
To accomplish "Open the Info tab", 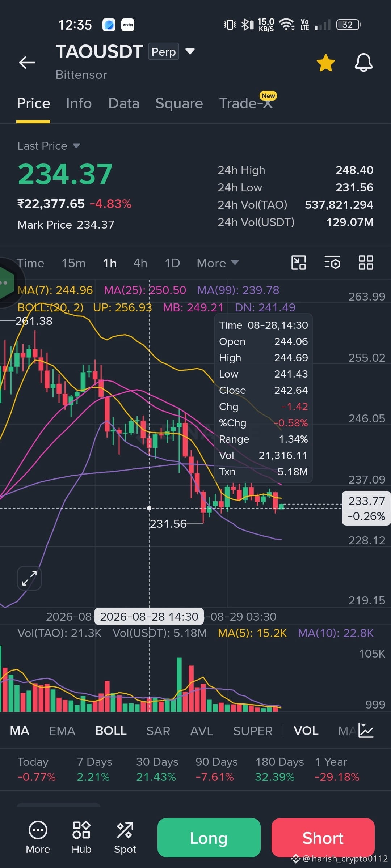I will [79, 103].
